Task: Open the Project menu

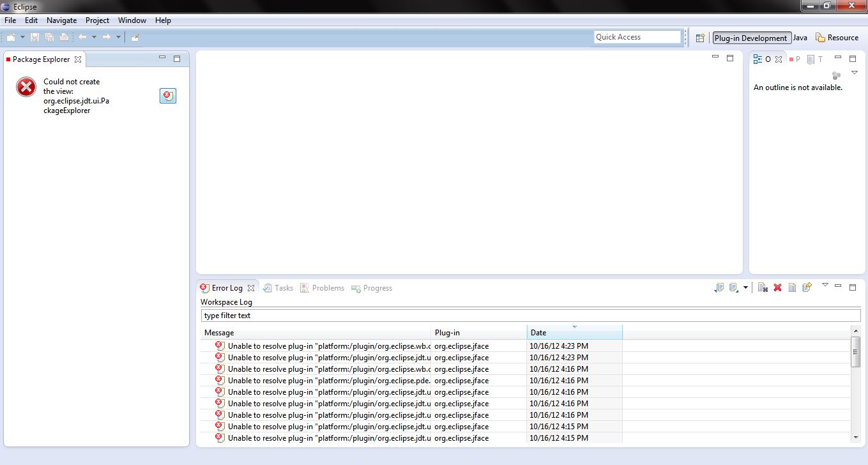Action: 98,20
